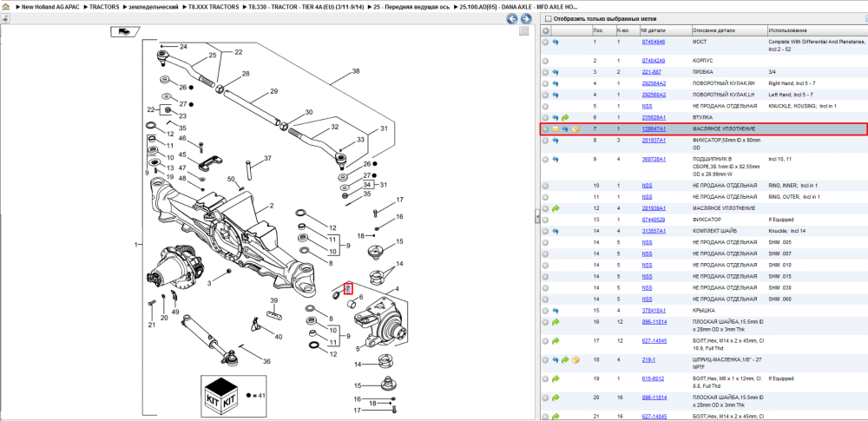Open NSS link in SHIM .005 row
This screenshot has height=421, width=868.
click(x=647, y=243)
